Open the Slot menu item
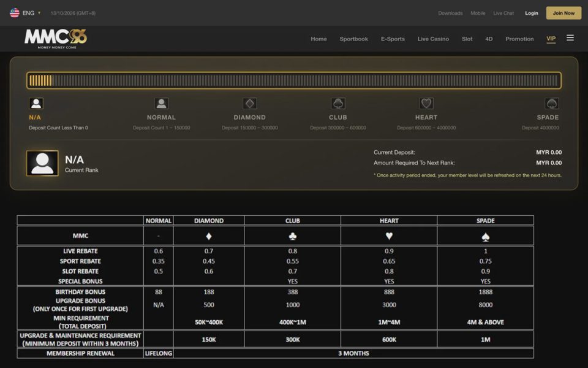 click(x=467, y=39)
